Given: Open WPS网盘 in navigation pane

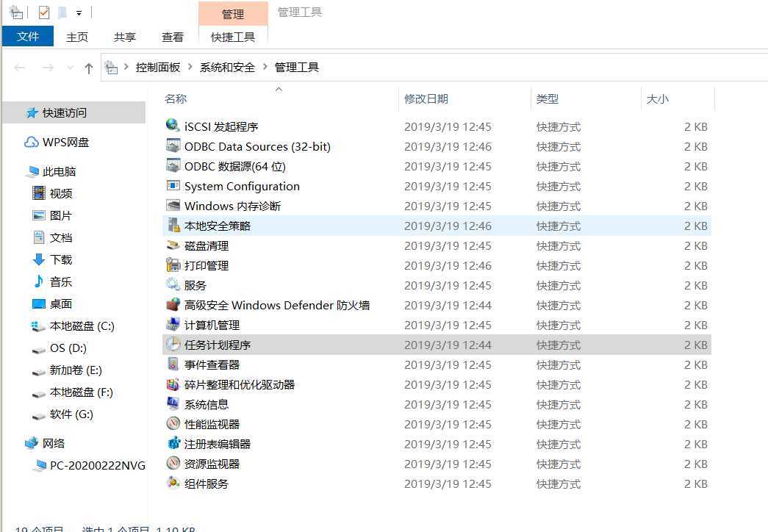Looking at the screenshot, I should click(x=65, y=142).
